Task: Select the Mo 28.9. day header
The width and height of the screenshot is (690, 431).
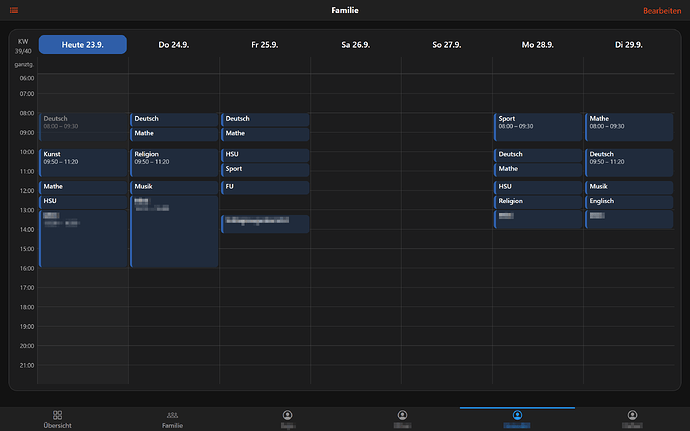Action: click(538, 44)
